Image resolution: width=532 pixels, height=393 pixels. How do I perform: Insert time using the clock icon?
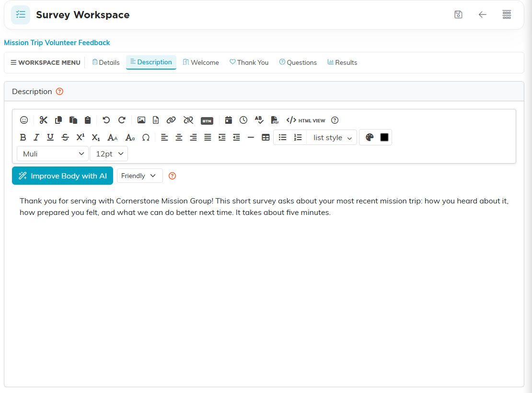coord(243,120)
